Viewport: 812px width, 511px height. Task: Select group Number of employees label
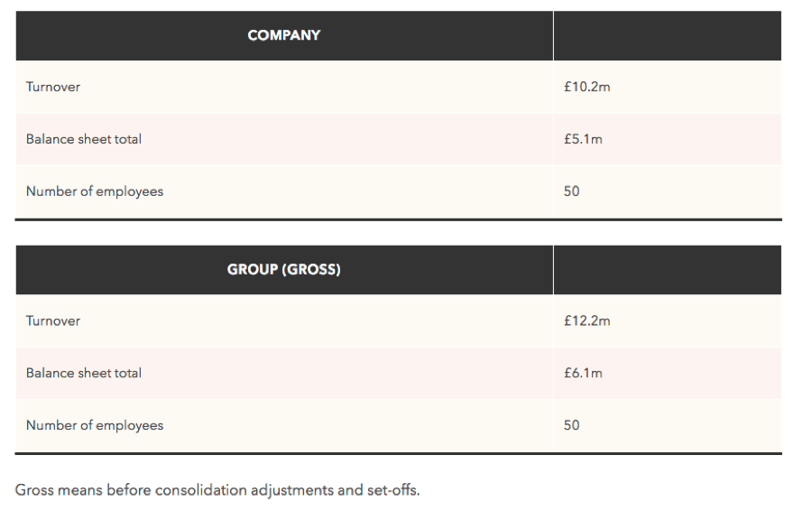(94, 425)
